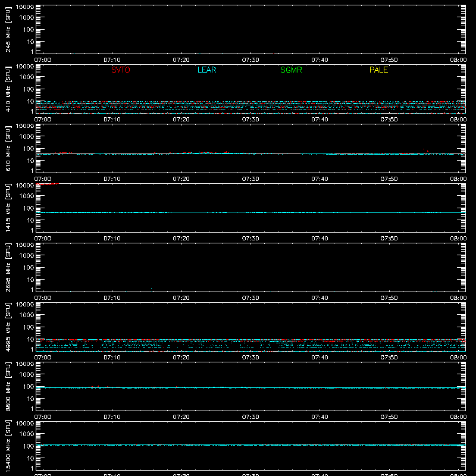
Task: Click 07:40 time label under 610 MHz plot
Action: coord(320,179)
